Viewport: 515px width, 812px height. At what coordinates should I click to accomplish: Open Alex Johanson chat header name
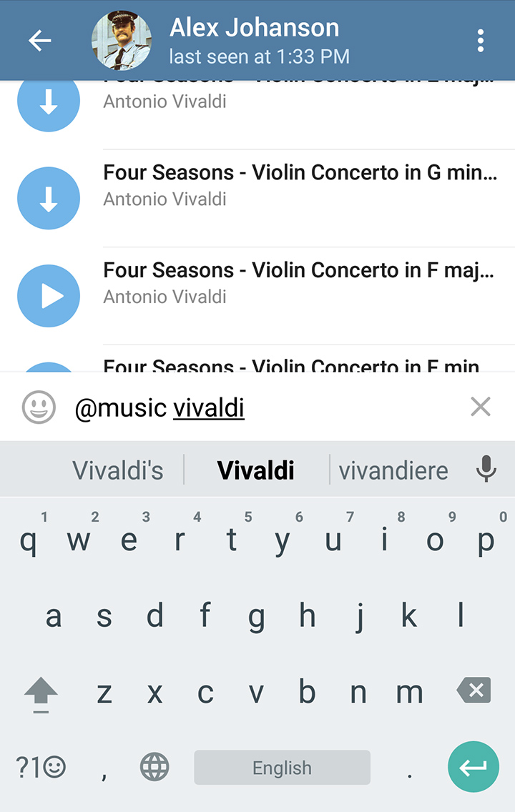pos(254,28)
